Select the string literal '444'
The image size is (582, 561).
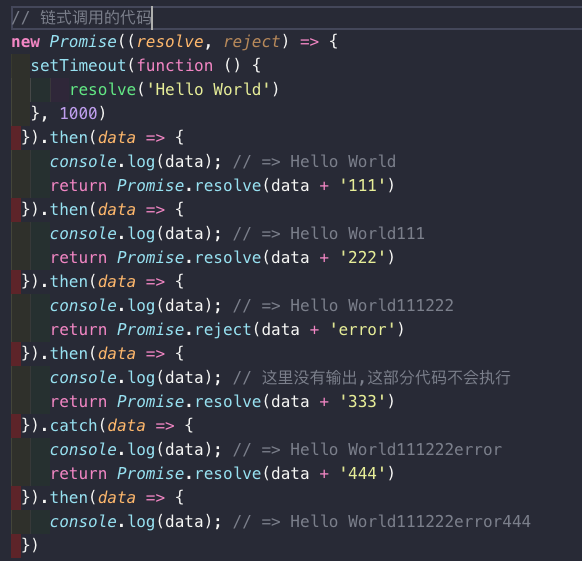[363, 473]
